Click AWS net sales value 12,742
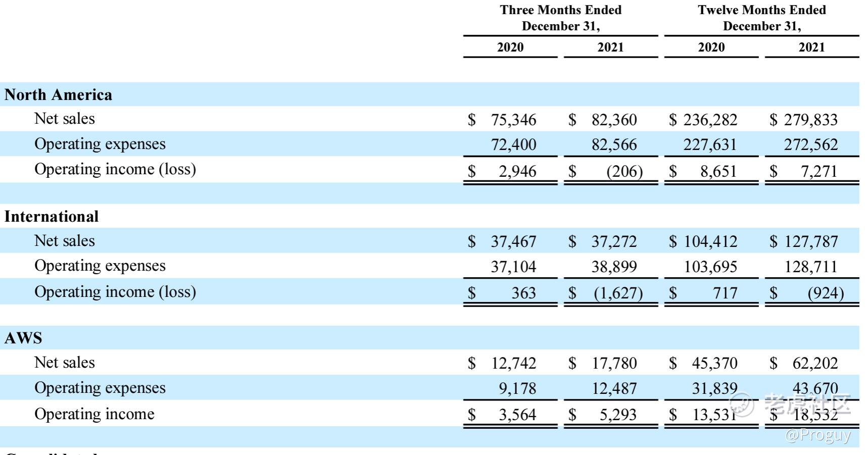Screen dimensions: 868x455 pyautogui.click(x=513, y=363)
